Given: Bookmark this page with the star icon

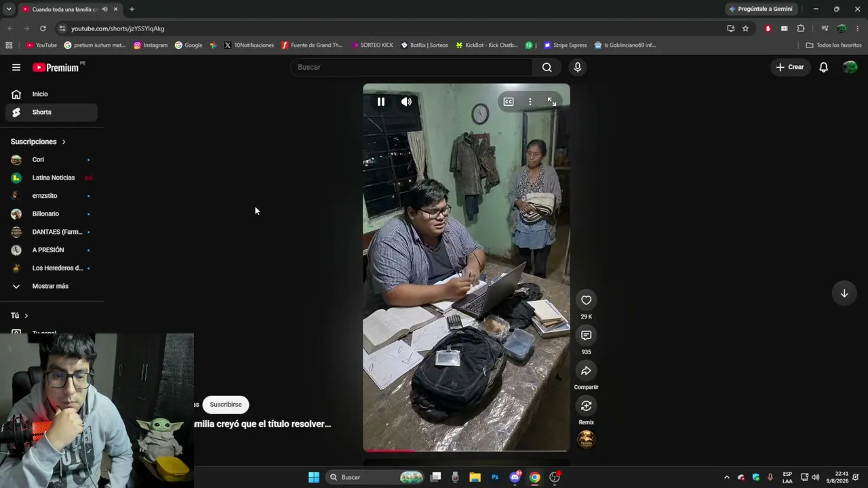Looking at the screenshot, I should click(745, 28).
